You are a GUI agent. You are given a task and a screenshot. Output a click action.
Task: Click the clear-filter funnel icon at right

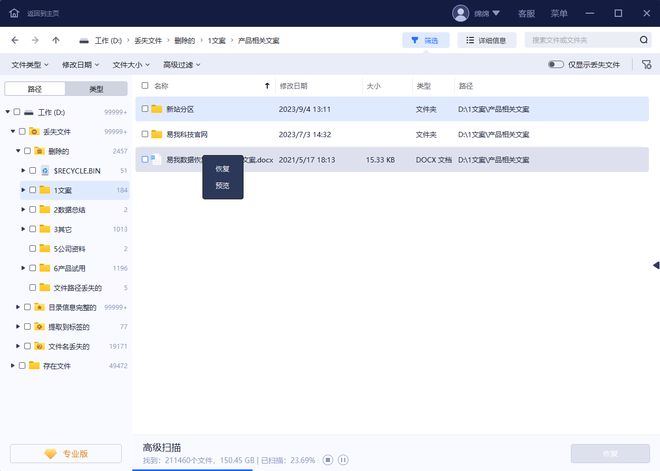click(647, 64)
